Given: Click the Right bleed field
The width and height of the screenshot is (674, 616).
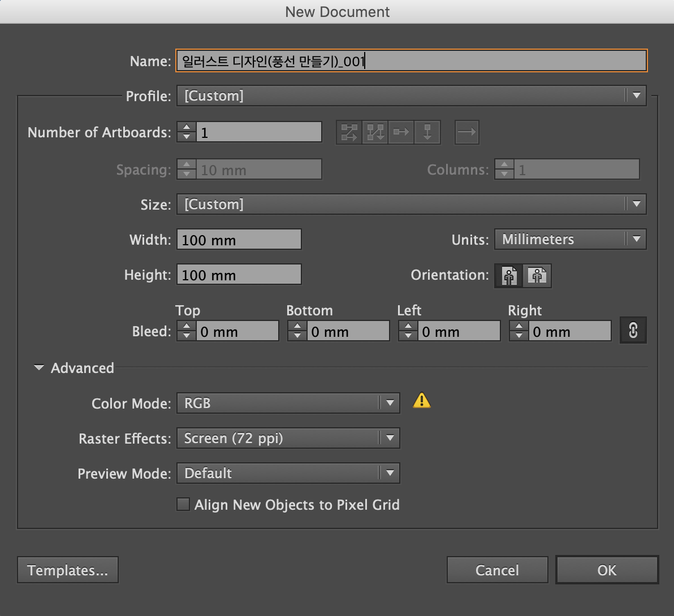Looking at the screenshot, I should click(570, 331).
